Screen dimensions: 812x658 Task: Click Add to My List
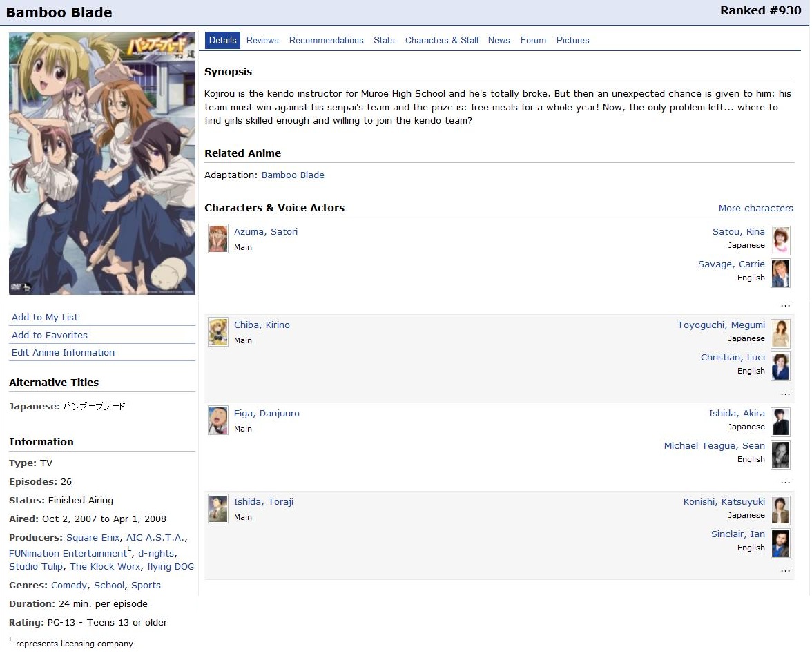click(x=45, y=318)
